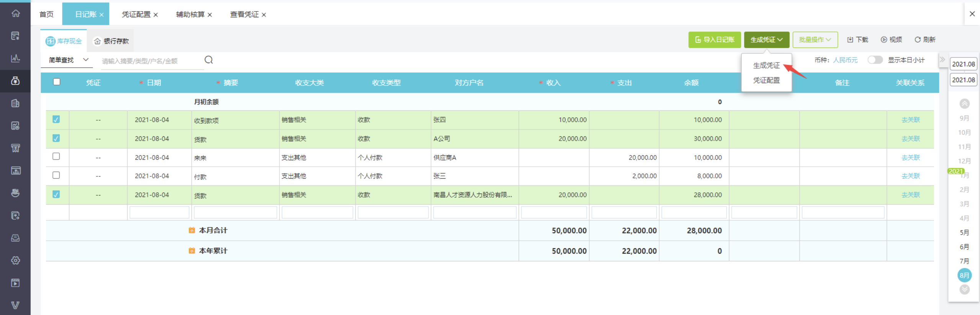This screenshot has width=980, height=315.
Task: Choose 凭证配置 from the dropdown menu
Action: 766,80
